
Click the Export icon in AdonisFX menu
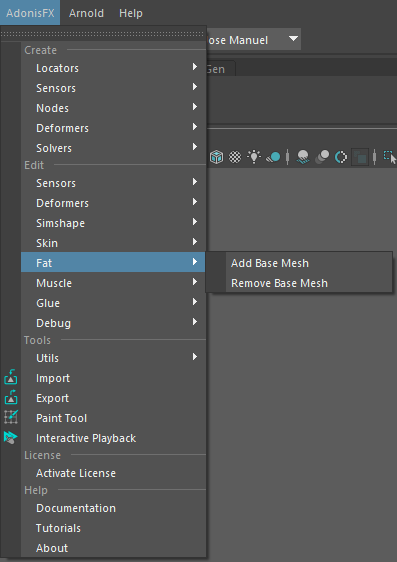(11, 398)
